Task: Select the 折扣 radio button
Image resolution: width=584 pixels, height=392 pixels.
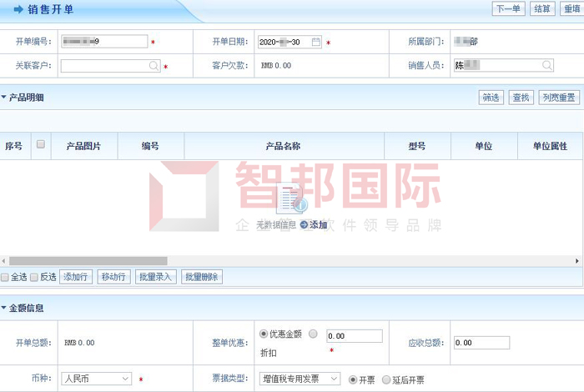Action: click(313, 334)
